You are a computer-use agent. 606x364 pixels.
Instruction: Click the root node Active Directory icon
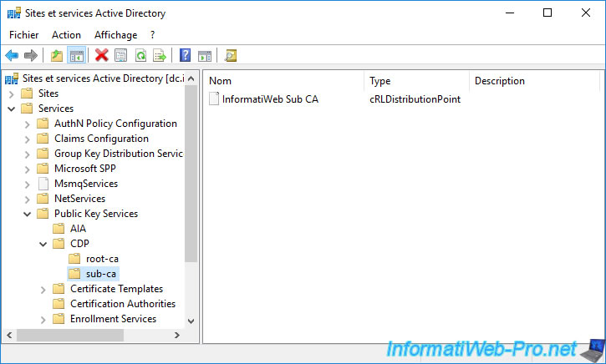12,78
